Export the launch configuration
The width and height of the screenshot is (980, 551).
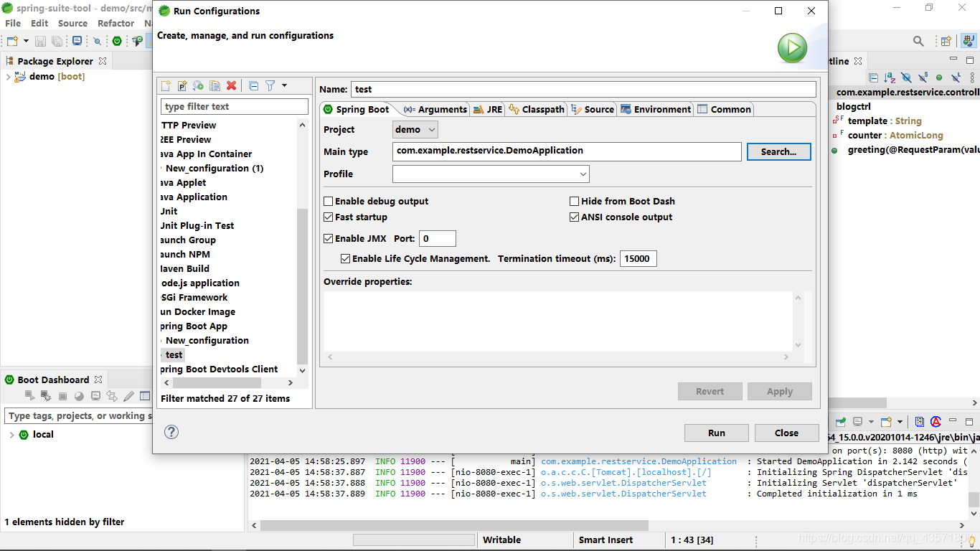(x=199, y=86)
